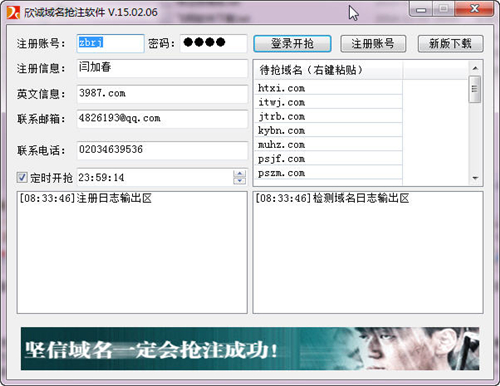Select the 注册信息 field containing 闫加春

(x=162, y=68)
